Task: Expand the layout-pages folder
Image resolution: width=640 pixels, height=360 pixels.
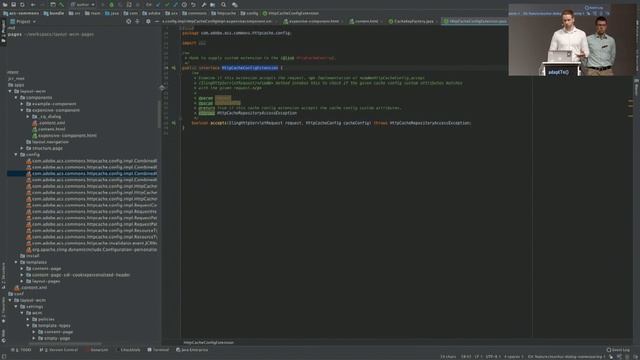Action: coord(22,281)
